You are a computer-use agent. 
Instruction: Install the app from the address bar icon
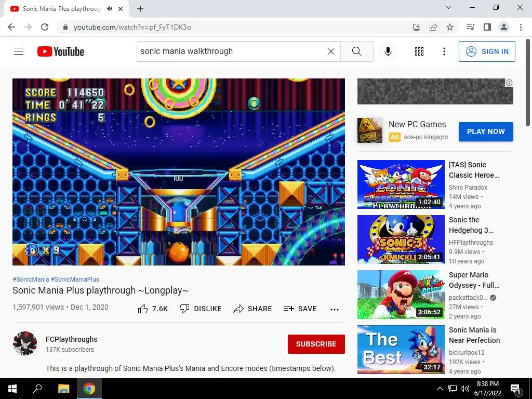point(417,27)
